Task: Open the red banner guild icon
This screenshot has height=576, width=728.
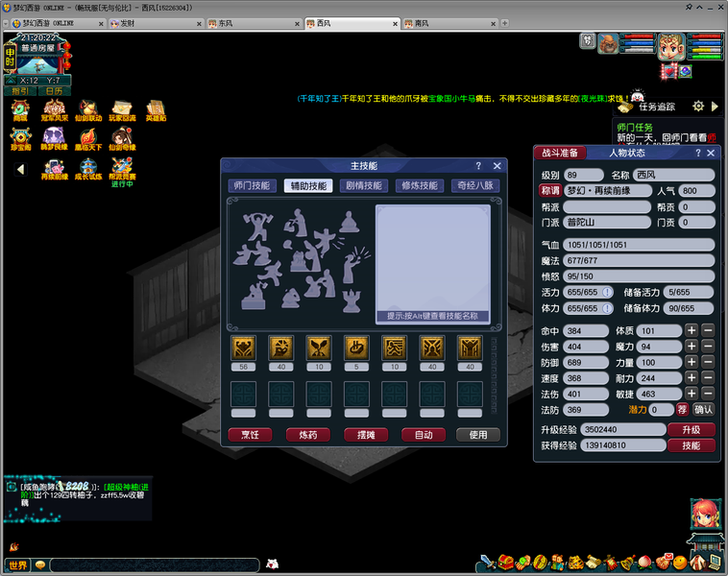Action: coord(611,563)
